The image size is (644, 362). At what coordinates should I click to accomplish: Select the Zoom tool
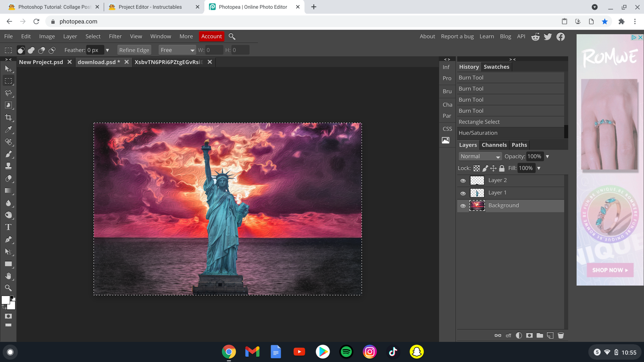[8, 288]
